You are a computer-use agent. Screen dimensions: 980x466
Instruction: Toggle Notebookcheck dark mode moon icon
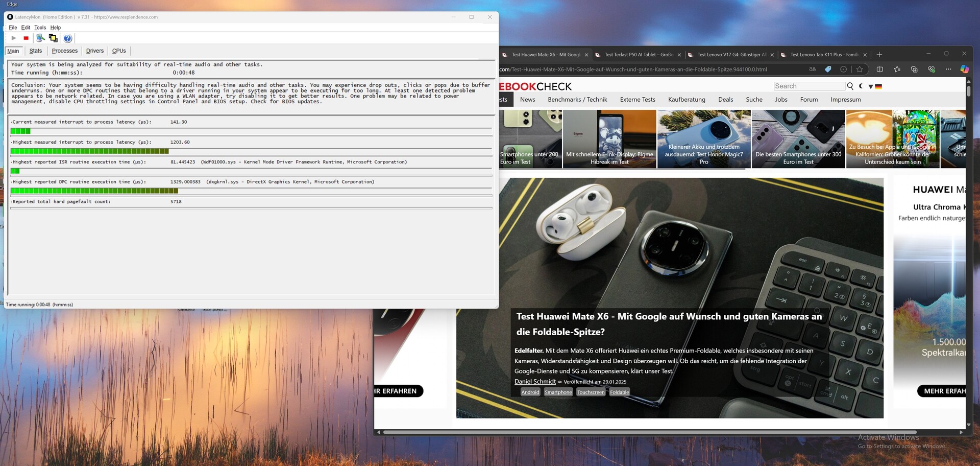click(x=861, y=86)
